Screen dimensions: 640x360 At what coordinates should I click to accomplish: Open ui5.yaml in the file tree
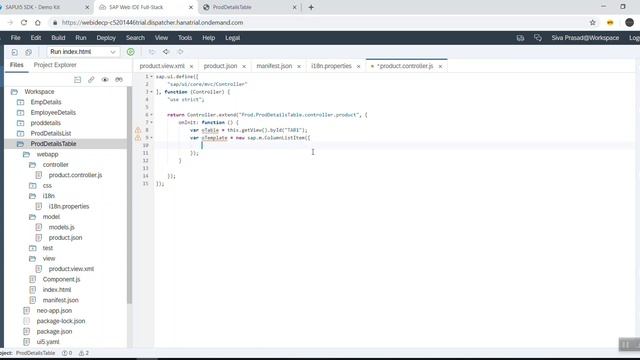point(48,342)
